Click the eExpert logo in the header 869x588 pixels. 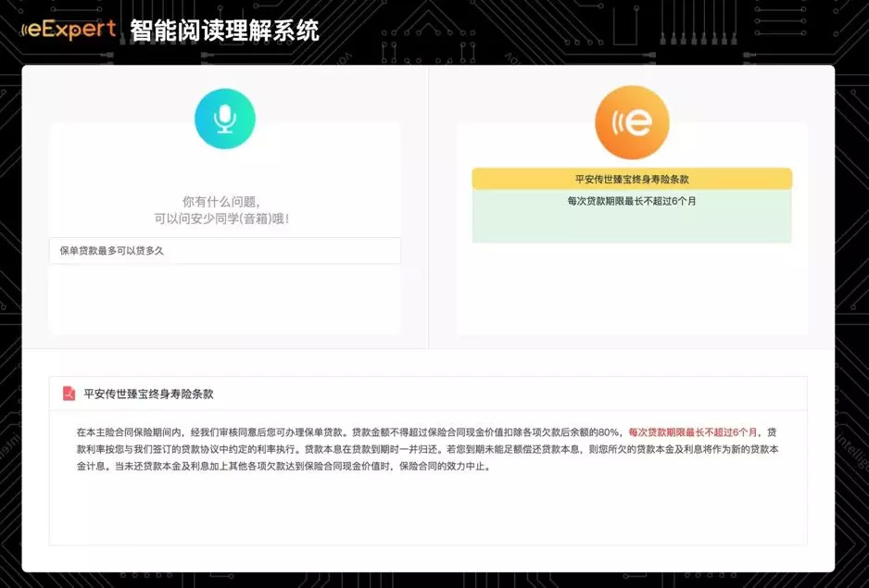pyautogui.click(x=69, y=30)
